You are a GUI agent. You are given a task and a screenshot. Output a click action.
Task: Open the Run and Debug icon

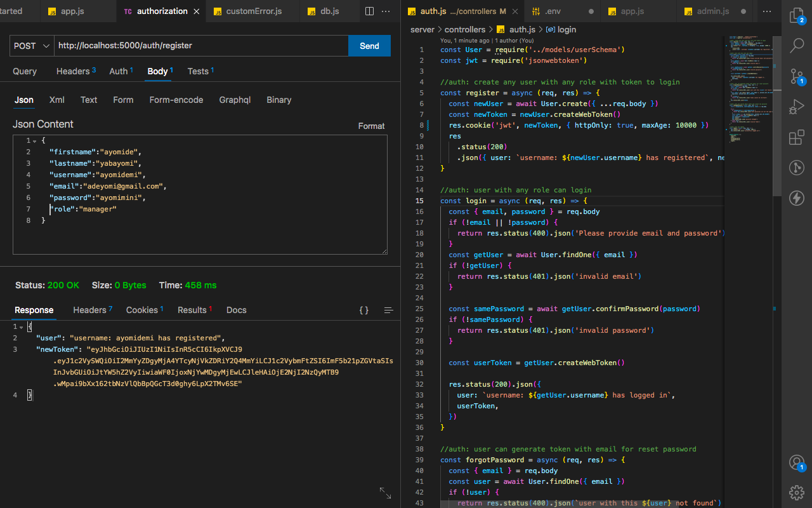797,107
